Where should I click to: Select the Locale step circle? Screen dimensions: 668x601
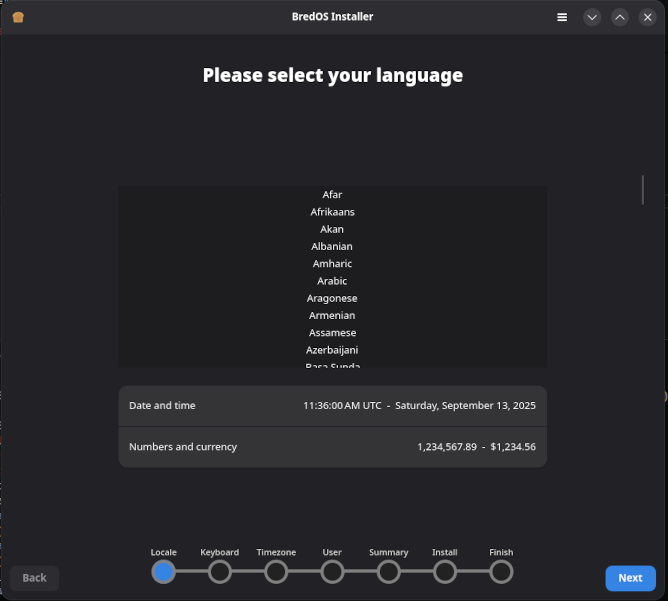click(x=163, y=572)
